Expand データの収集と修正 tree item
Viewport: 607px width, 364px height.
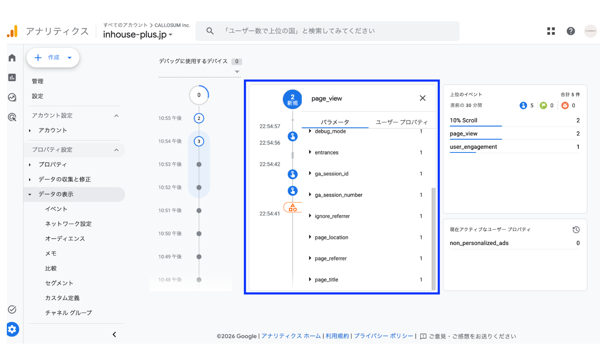click(x=30, y=180)
